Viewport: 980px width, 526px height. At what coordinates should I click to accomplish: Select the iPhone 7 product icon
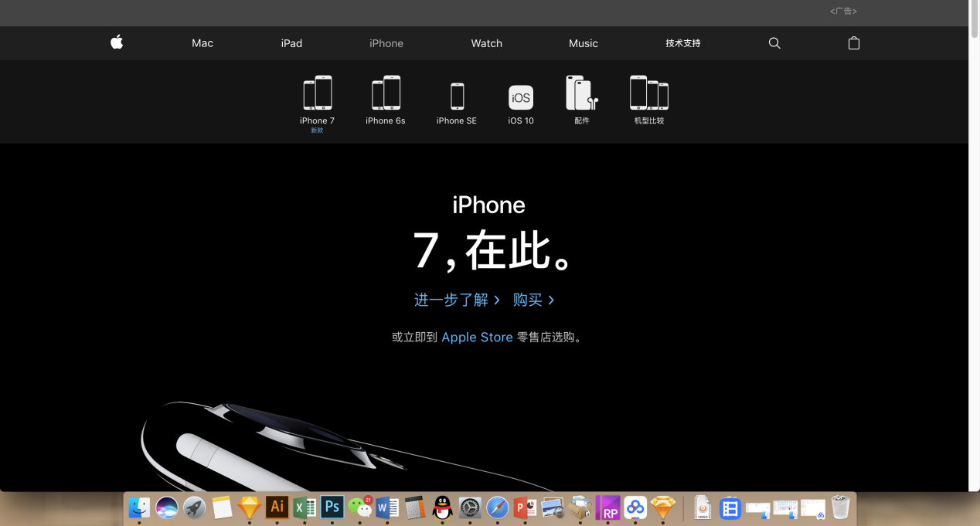click(x=317, y=93)
